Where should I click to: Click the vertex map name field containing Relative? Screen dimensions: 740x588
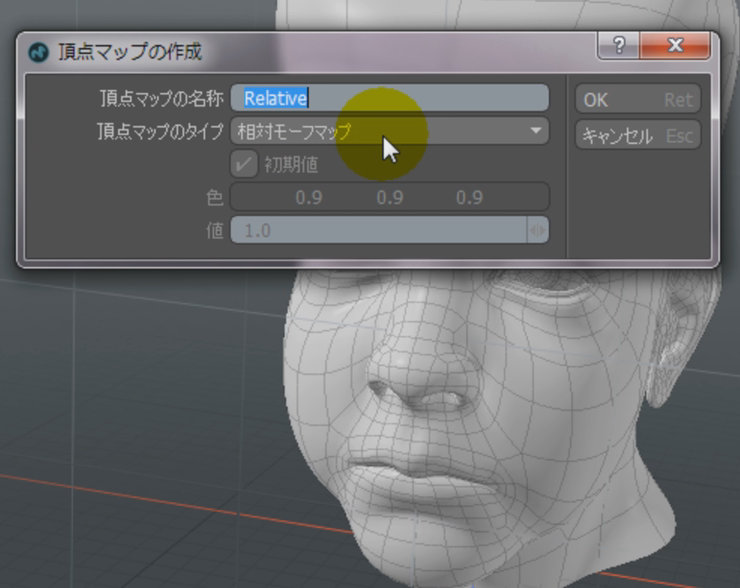[x=390, y=98]
